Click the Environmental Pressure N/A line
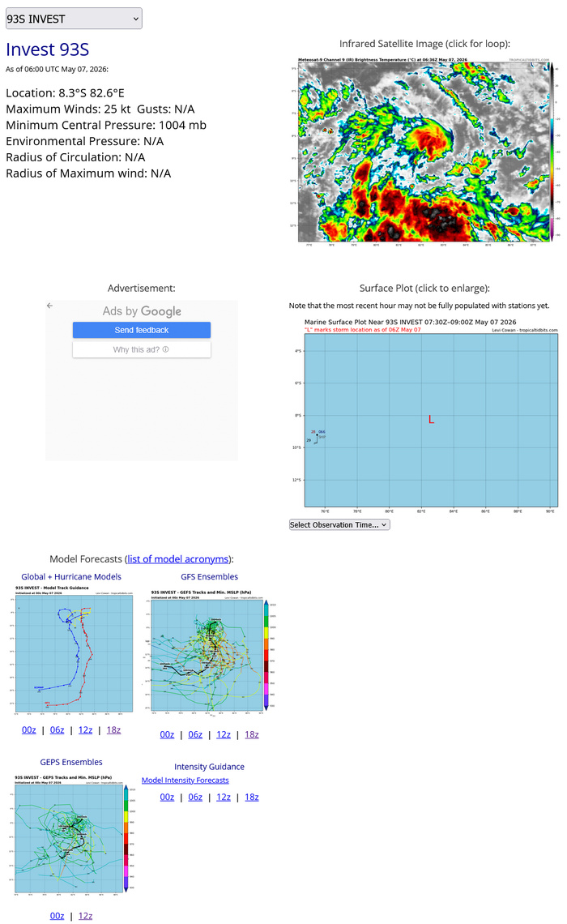Screen dimensions: 567x924 tap(85, 141)
